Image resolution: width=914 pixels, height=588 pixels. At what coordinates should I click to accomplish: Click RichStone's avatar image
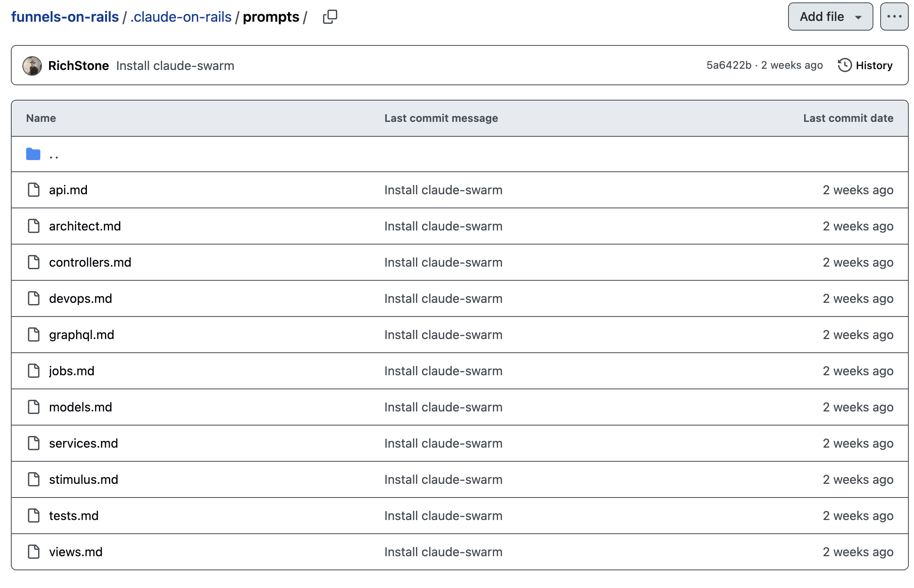point(32,66)
